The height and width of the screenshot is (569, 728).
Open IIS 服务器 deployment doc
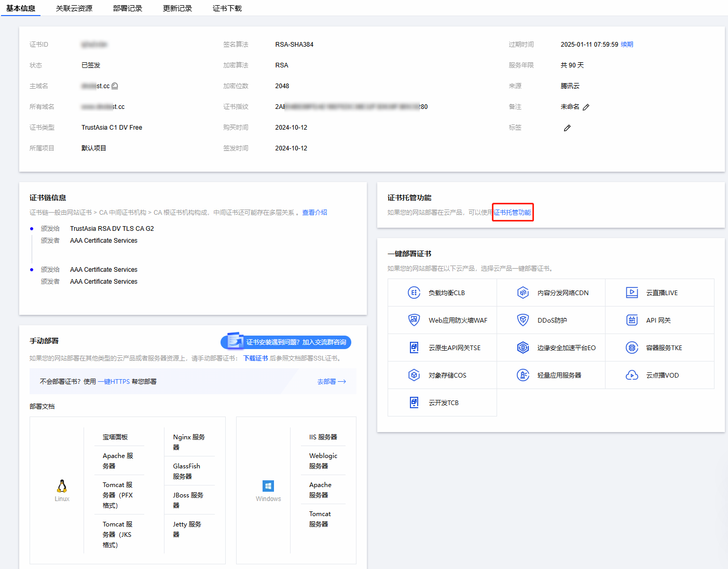pyautogui.click(x=323, y=437)
